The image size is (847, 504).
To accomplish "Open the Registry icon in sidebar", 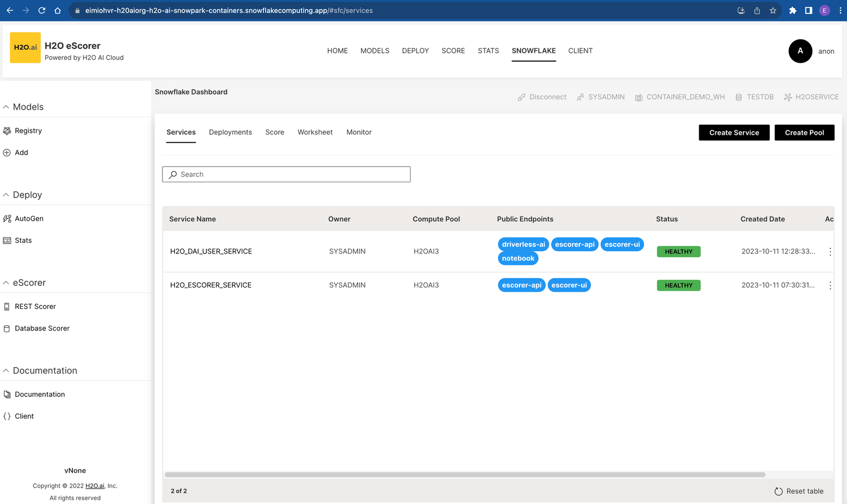I will (7, 131).
